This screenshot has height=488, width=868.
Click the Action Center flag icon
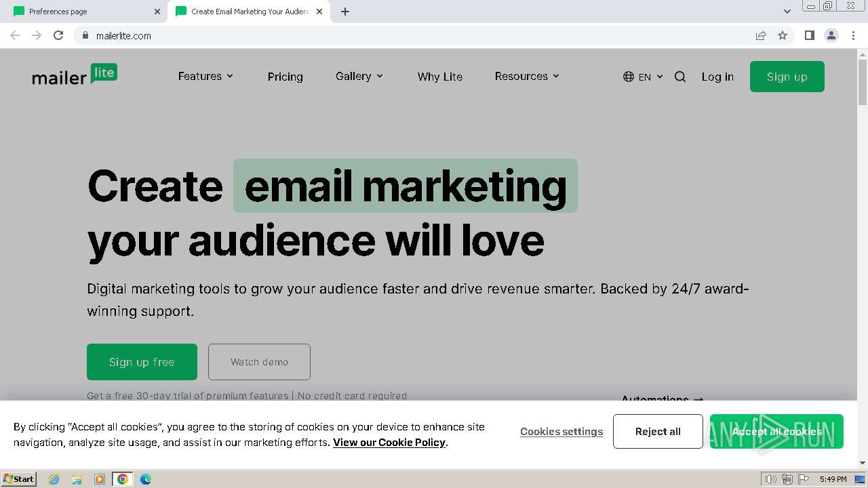(804, 479)
